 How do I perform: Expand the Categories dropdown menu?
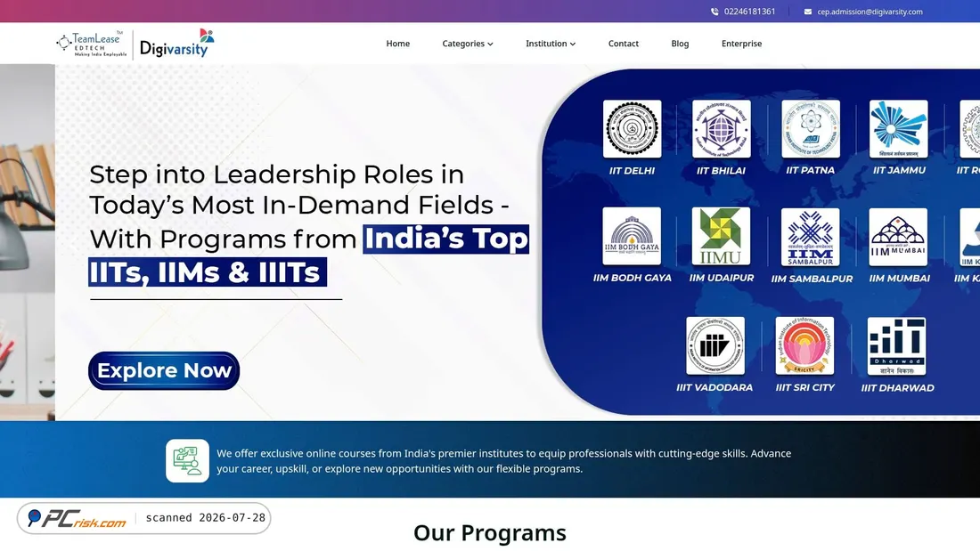click(x=468, y=44)
